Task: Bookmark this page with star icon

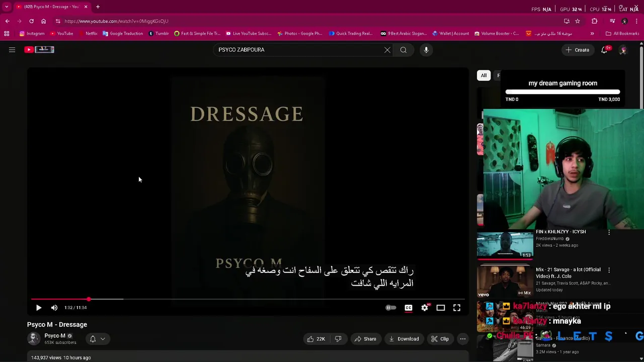Action: pyautogui.click(x=578, y=21)
